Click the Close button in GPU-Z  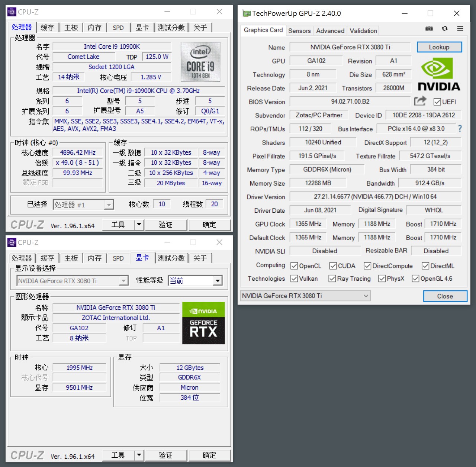click(445, 296)
